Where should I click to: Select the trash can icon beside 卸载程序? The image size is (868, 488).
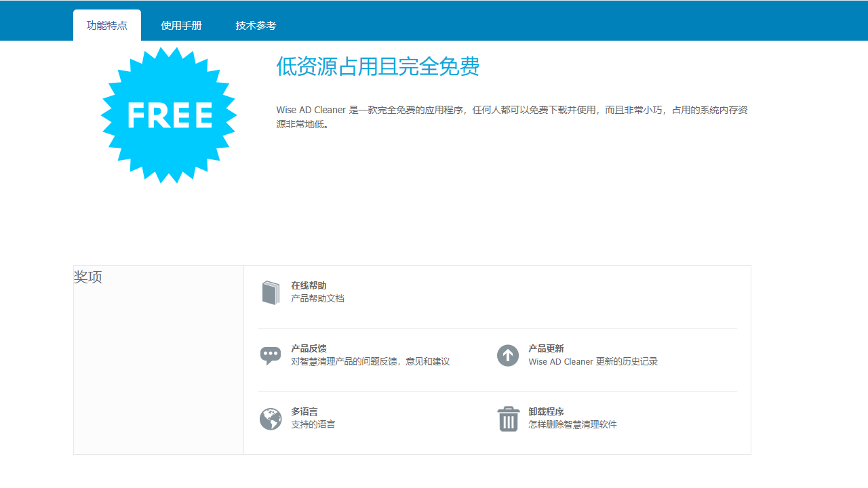508,418
